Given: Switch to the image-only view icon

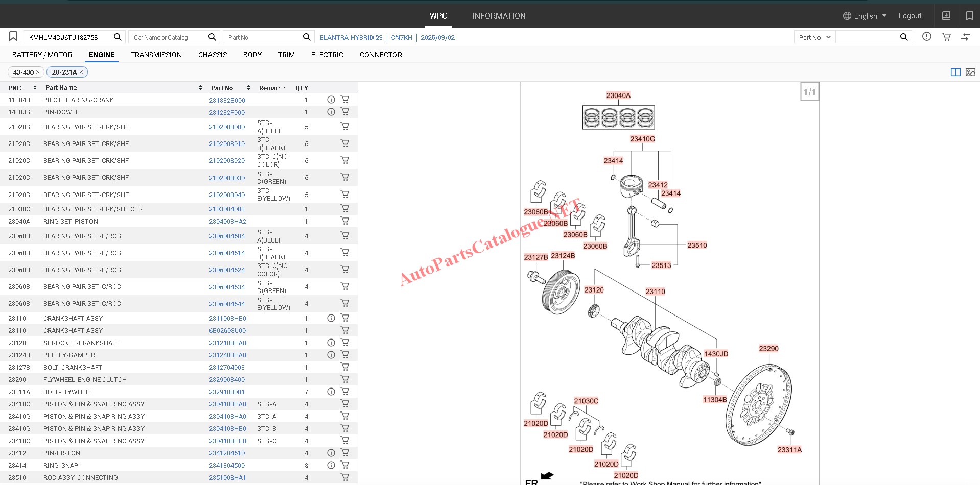Looking at the screenshot, I should pyautogui.click(x=970, y=72).
